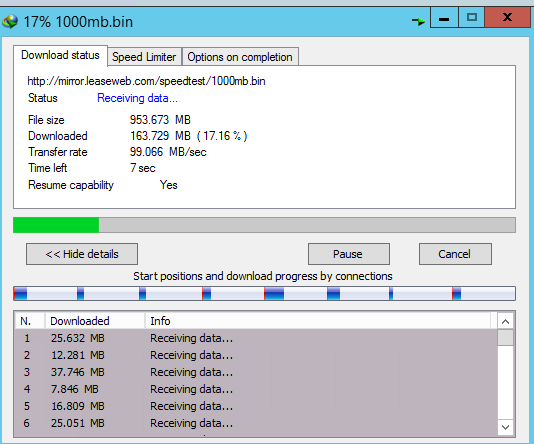Click the mirror.leaseweb.com download URL text
Viewport: 534px width, 444px height.
tap(146, 81)
